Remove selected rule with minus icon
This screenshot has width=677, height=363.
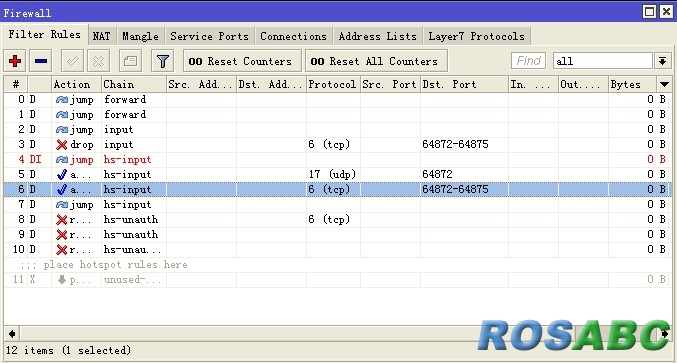pos(41,61)
